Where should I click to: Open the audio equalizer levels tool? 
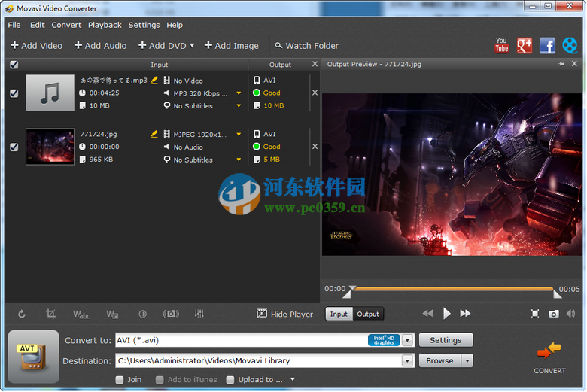pyautogui.click(x=199, y=314)
